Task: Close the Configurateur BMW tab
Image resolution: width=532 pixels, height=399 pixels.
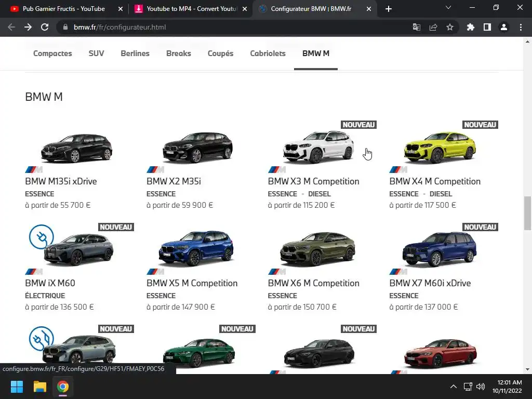Action: click(x=369, y=9)
